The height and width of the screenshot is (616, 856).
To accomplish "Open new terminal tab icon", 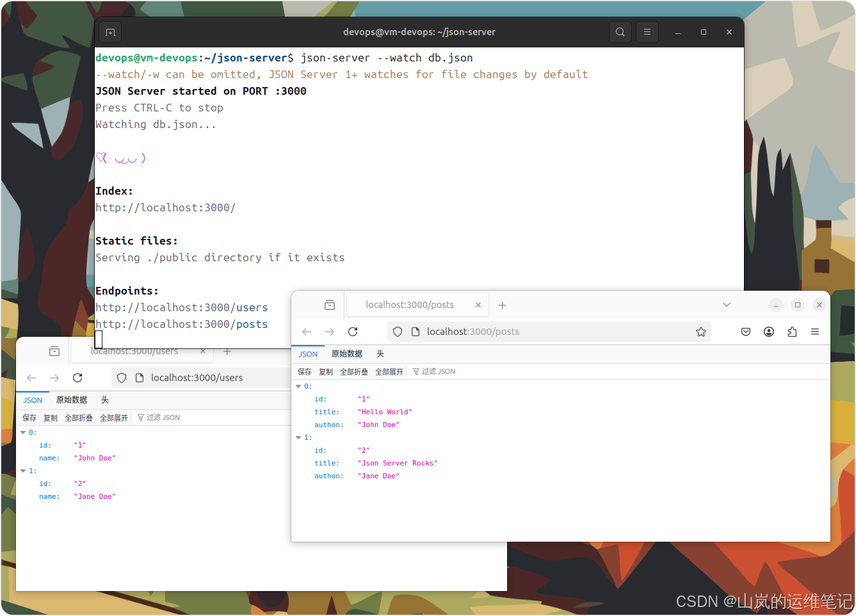I will 110,32.
